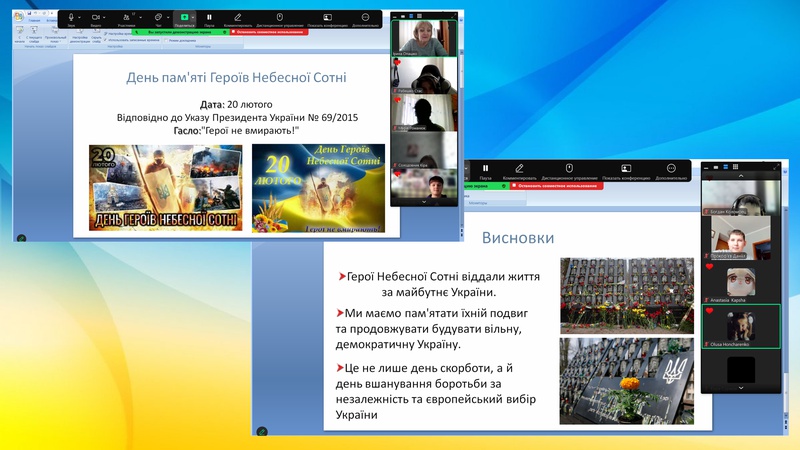
Task: Click annotation pen icon at upper slide corner
Action: coord(21,238)
